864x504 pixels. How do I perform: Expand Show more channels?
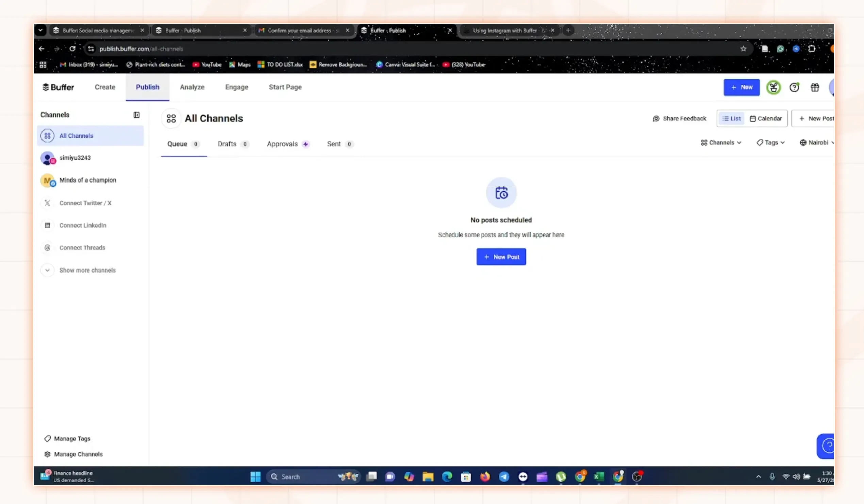47,270
